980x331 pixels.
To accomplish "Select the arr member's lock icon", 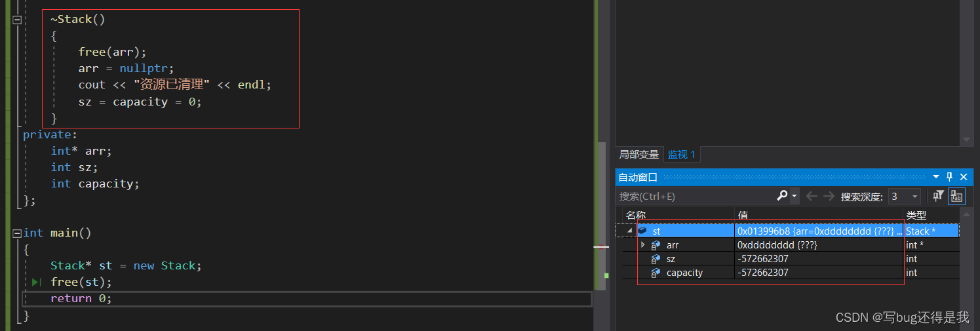I will pos(655,245).
